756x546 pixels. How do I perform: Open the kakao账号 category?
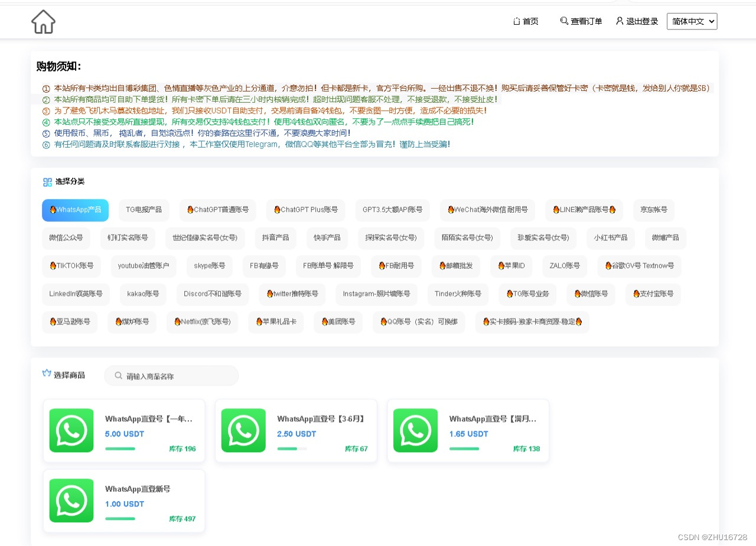143,294
